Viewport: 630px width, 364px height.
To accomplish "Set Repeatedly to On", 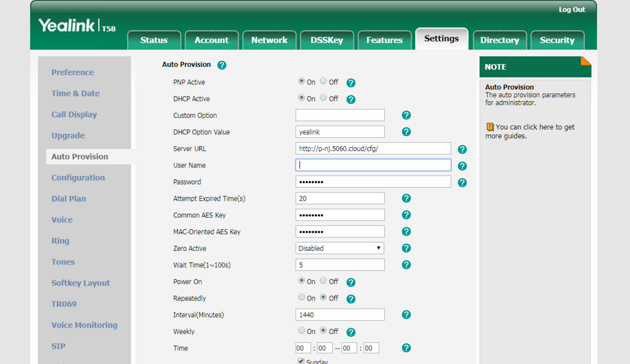I will pyautogui.click(x=301, y=298).
